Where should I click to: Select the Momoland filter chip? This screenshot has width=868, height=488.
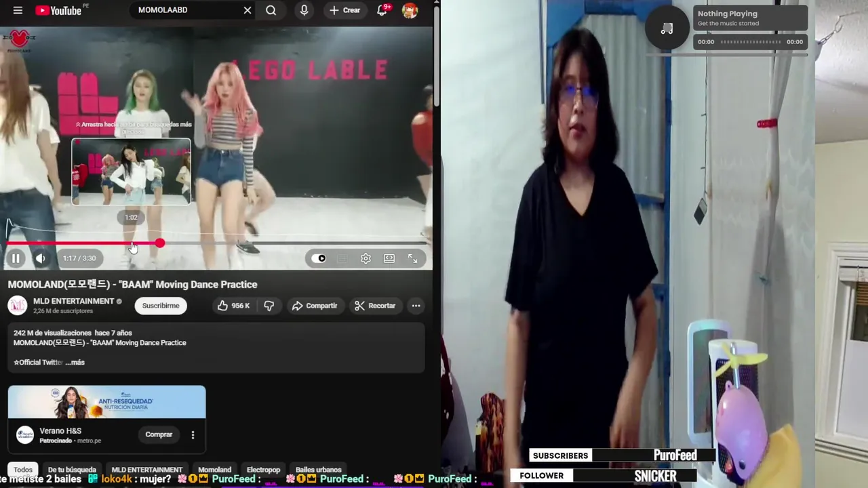(x=214, y=470)
